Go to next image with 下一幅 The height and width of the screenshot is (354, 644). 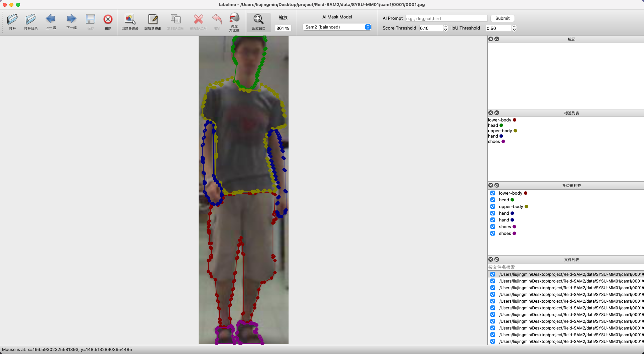point(71,18)
